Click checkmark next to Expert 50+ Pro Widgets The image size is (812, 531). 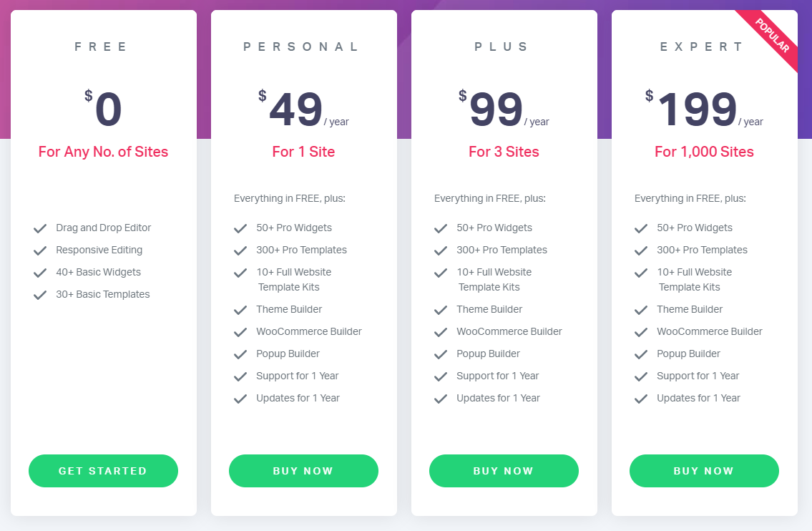click(x=641, y=228)
